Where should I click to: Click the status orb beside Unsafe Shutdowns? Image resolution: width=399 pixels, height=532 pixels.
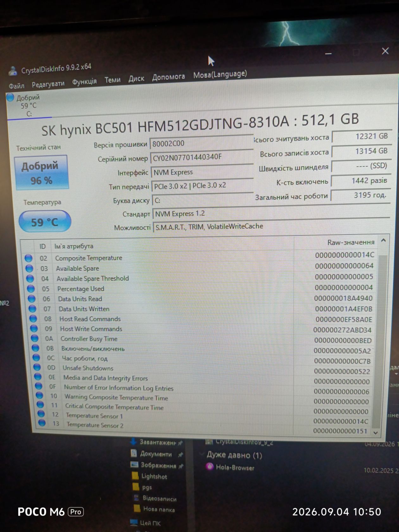[37, 367]
